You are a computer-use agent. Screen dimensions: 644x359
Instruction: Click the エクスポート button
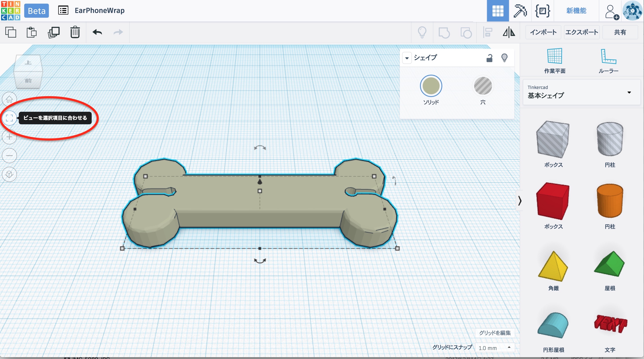point(581,32)
